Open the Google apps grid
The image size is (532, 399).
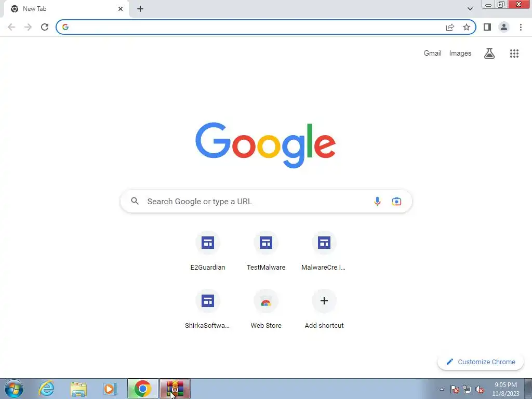pos(514,54)
